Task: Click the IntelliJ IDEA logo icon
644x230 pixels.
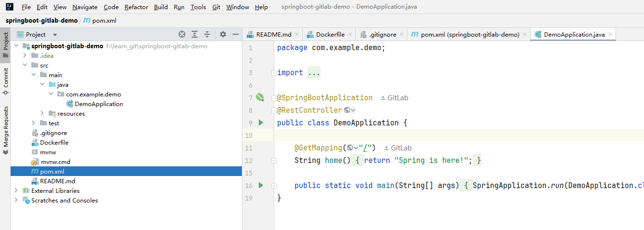Action: pyautogui.click(x=10, y=7)
